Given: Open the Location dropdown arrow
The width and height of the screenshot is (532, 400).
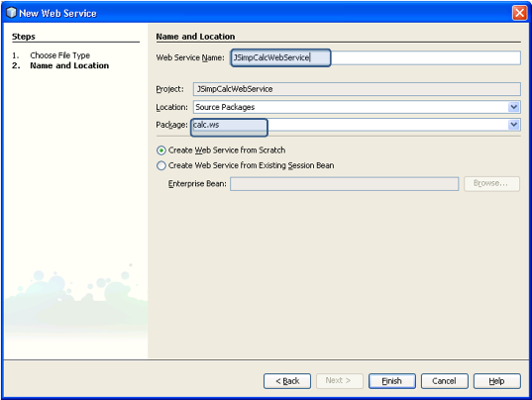Looking at the screenshot, I should [x=514, y=107].
